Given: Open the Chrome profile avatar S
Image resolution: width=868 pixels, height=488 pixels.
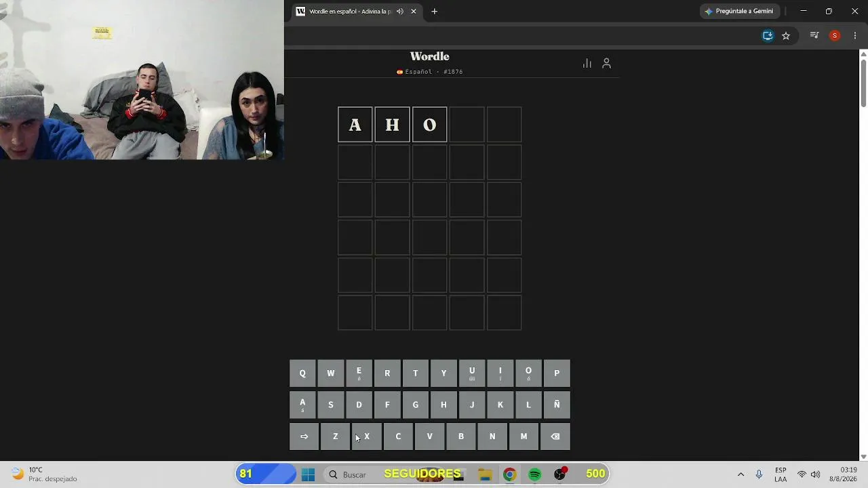Looking at the screenshot, I should pos(835,36).
